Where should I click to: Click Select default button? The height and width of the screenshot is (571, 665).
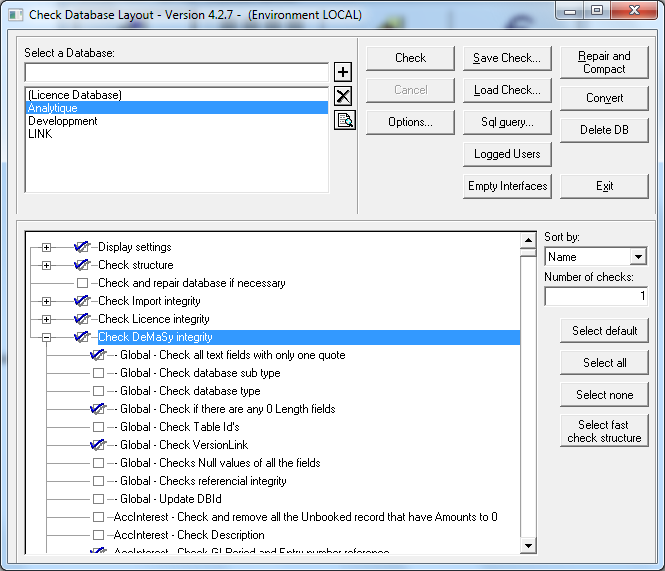click(x=604, y=330)
